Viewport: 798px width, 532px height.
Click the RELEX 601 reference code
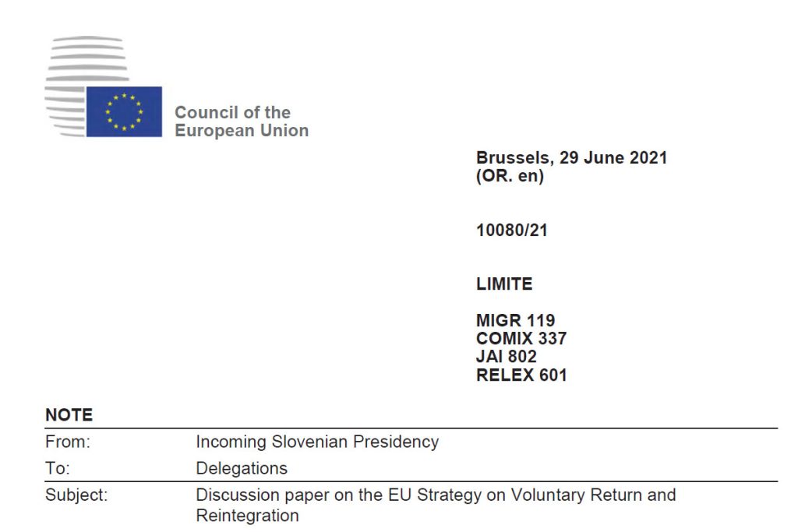(x=521, y=375)
